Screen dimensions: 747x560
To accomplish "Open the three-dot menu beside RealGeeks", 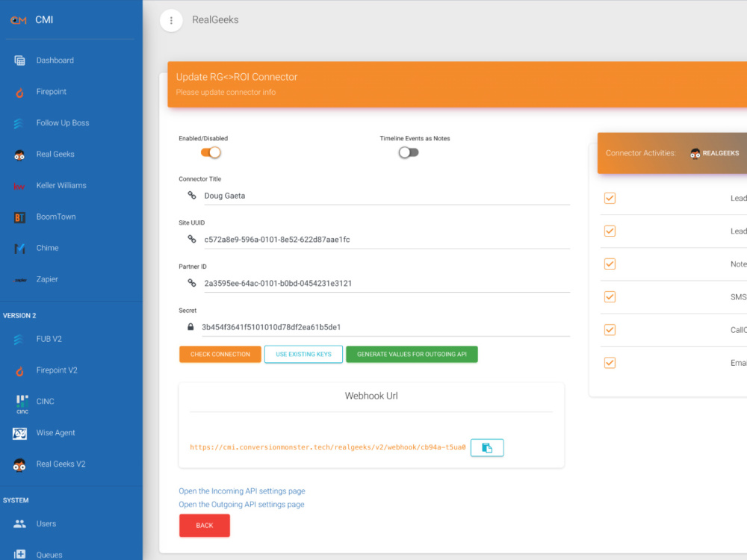I will tap(172, 20).
